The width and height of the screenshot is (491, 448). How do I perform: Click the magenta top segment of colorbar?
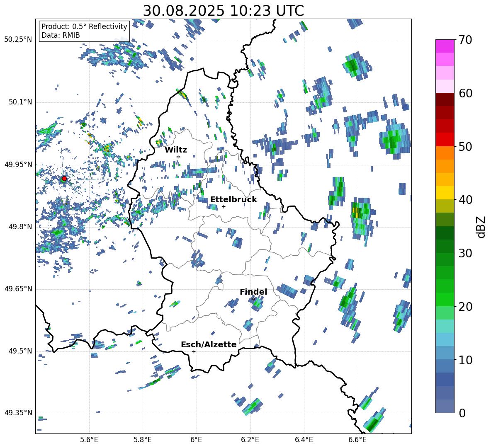click(445, 46)
